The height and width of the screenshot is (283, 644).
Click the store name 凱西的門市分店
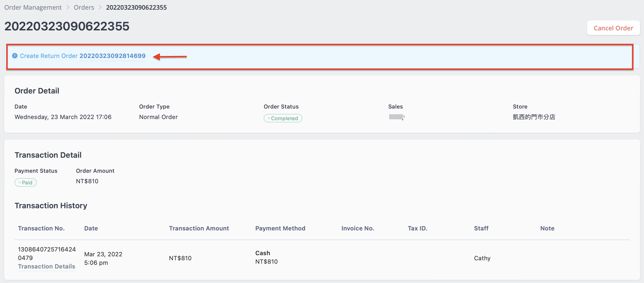point(534,117)
